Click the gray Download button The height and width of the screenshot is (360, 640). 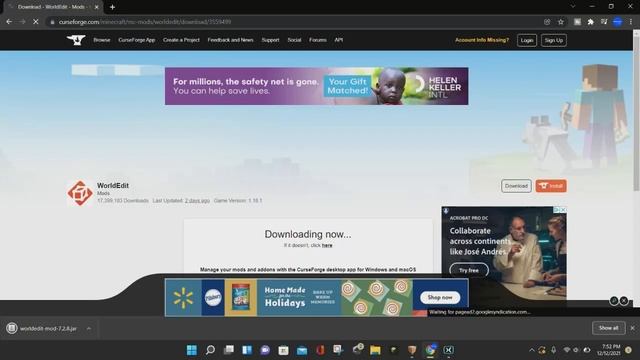click(x=516, y=186)
